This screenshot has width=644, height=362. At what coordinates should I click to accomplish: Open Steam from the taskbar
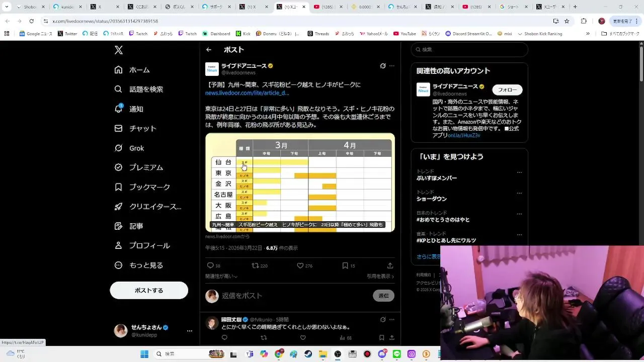308,354
